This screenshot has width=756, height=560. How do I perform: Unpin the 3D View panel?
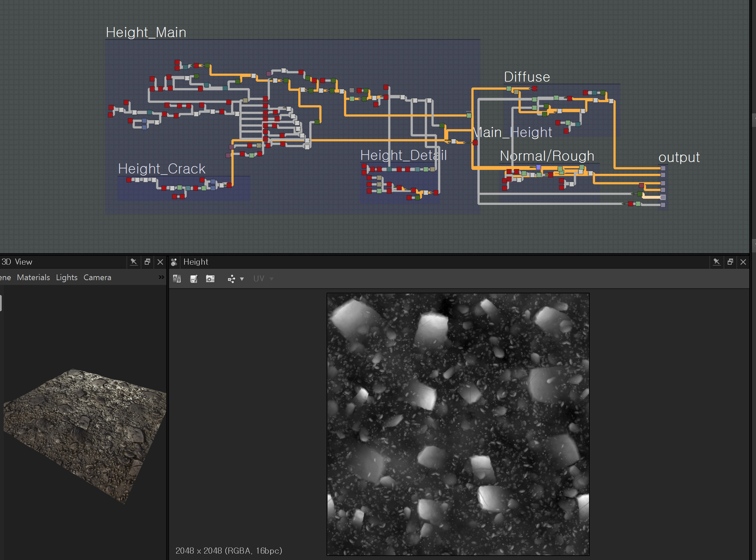click(x=133, y=262)
